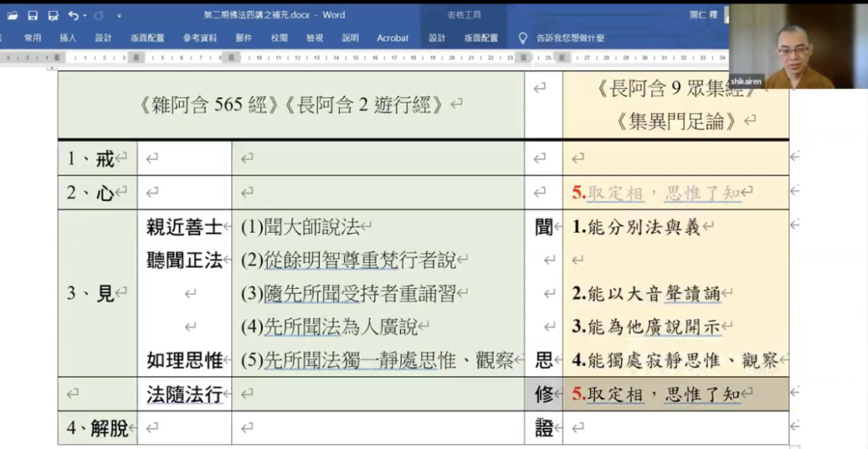This screenshot has width=868, height=449.
Task: Undo the last action
Action: 73,15
